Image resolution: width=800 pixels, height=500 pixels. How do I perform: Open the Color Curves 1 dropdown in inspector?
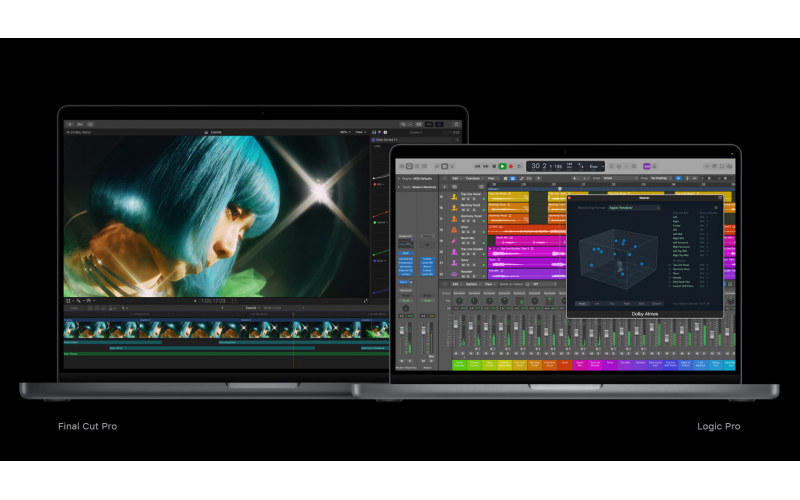pyautogui.click(x=387, y=140)
